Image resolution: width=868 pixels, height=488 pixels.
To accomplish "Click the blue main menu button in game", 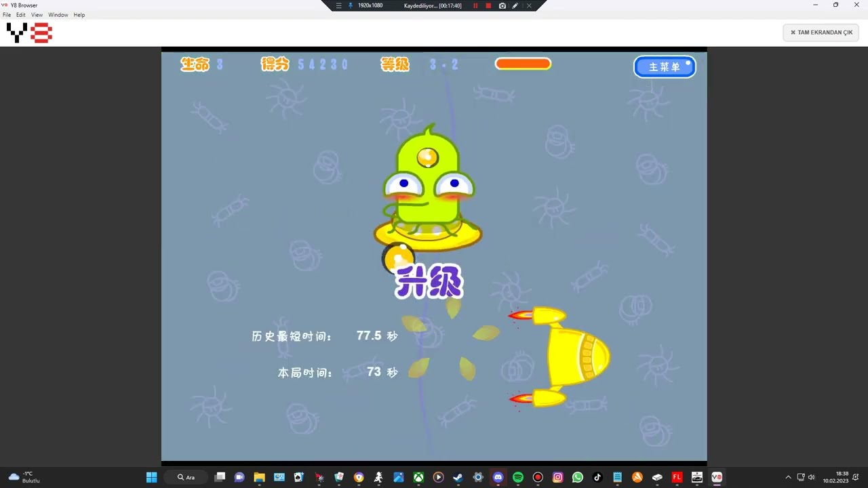I will coord(665,66).
